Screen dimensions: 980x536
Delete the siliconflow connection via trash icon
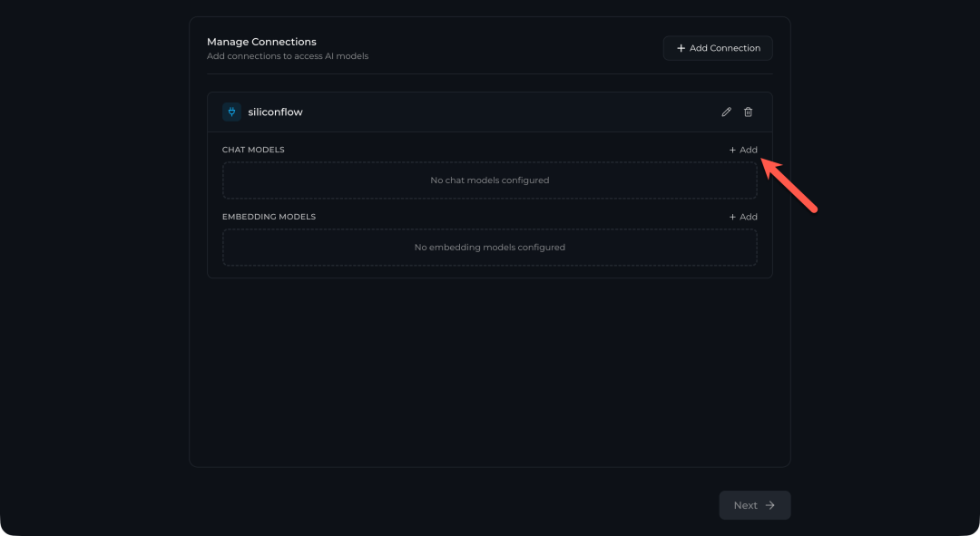[x=749, y=112]
